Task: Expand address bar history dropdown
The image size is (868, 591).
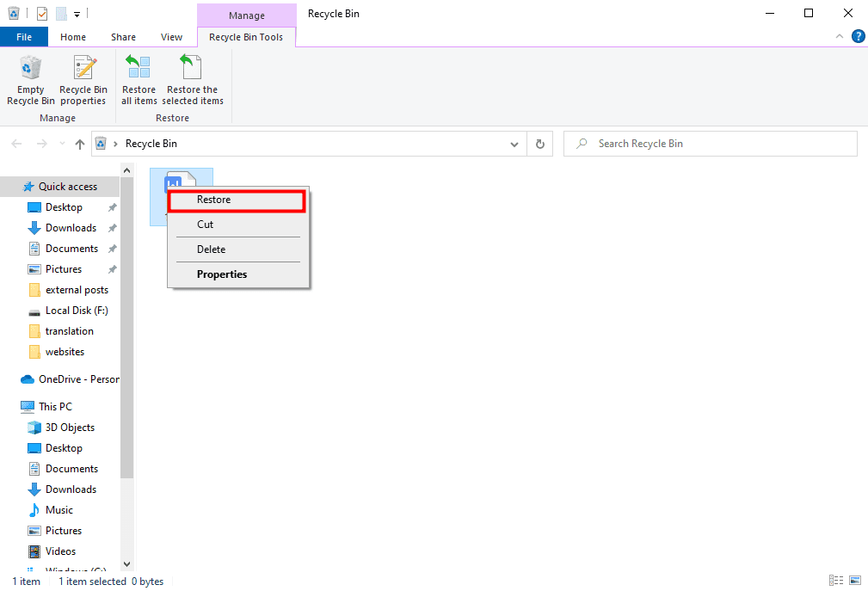Action: pyautogui.click(x=514, y=144)
